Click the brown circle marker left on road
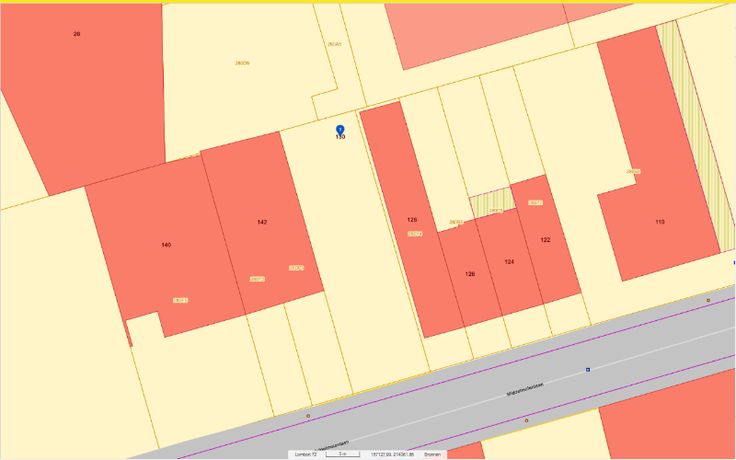The height and width of the screenshot is (460, 736). pos(308,415)
